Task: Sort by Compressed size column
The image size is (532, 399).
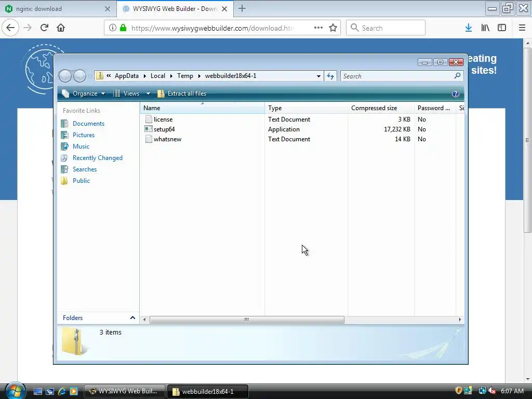Action: (x=381, y=108)
